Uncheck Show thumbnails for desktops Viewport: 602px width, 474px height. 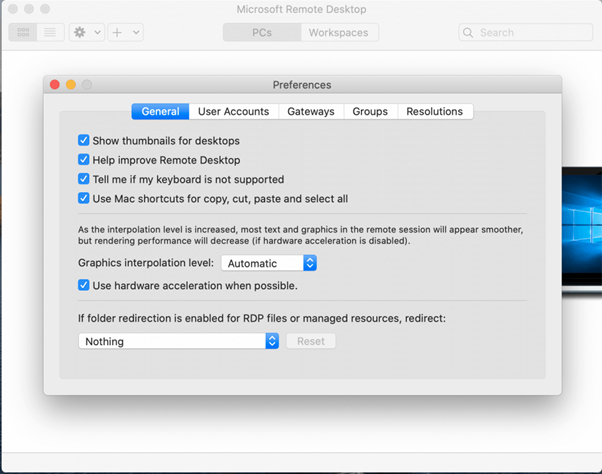84,141
